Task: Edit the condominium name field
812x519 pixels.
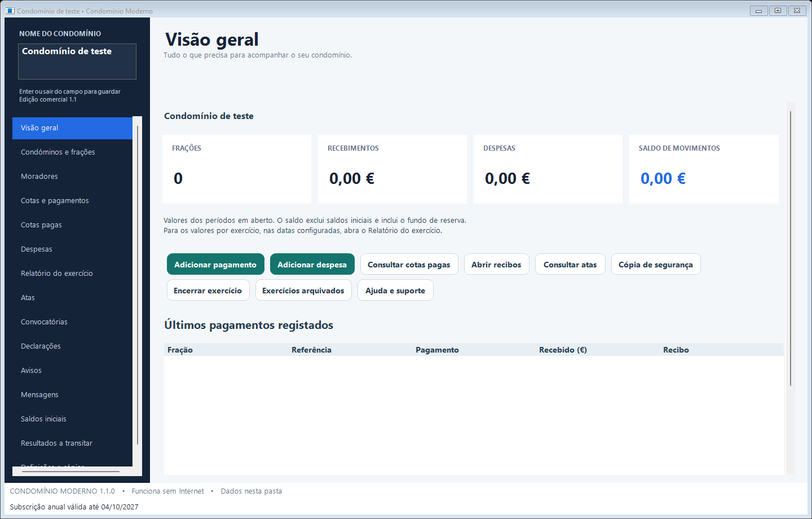Action: (x=77, y=61)
